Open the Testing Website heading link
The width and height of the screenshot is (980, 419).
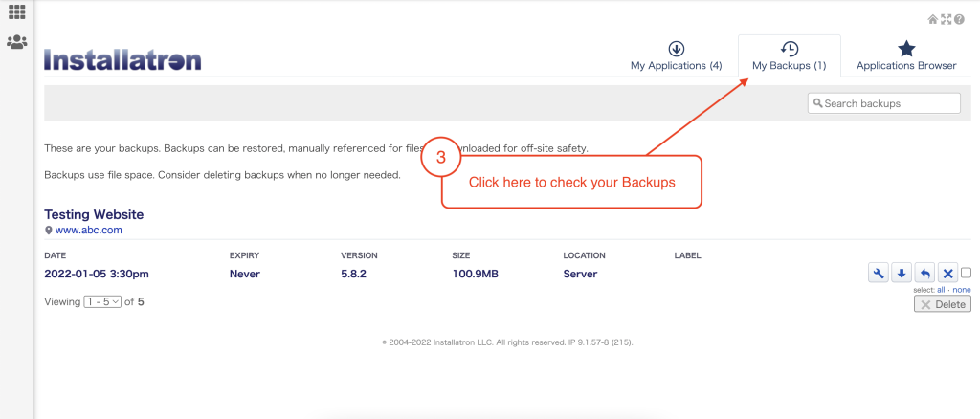(x=94, y=215)
